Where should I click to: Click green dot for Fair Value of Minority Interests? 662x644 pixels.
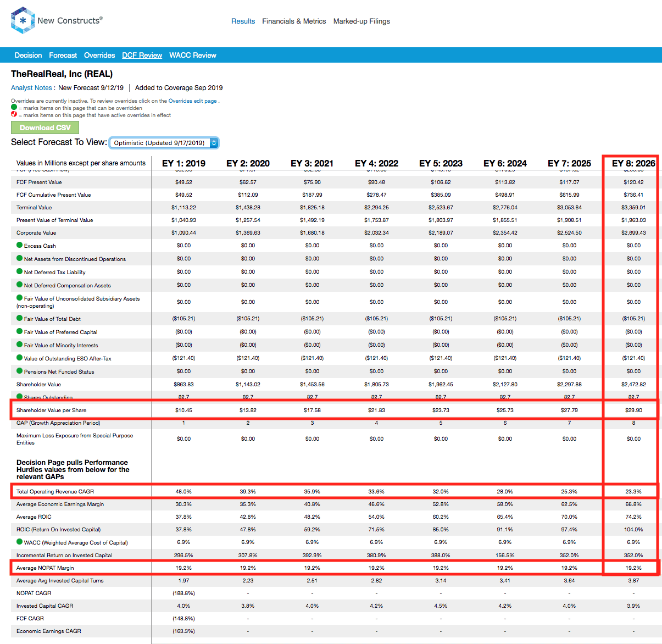point(20,345)
